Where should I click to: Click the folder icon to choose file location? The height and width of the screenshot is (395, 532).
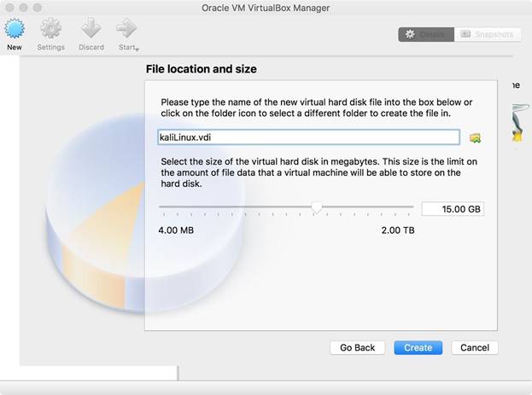click(476, 138)
